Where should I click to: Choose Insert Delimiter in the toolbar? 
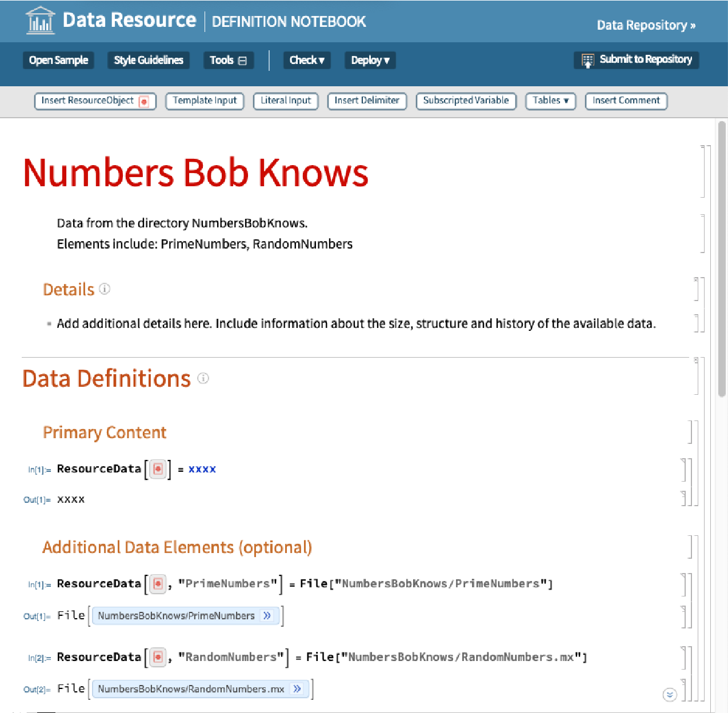[x=367, y=101]
